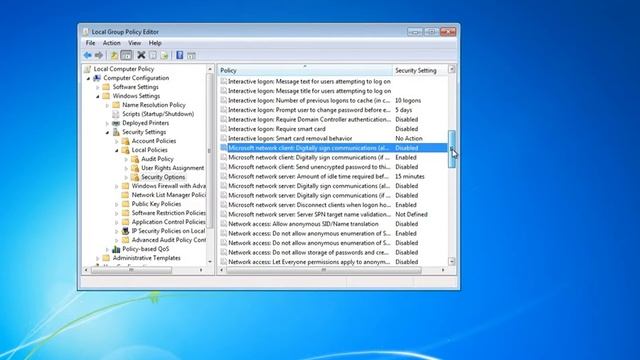Click policy icon beside 'Smart card removal behavior'
The image size is (640, 360).
224,138
